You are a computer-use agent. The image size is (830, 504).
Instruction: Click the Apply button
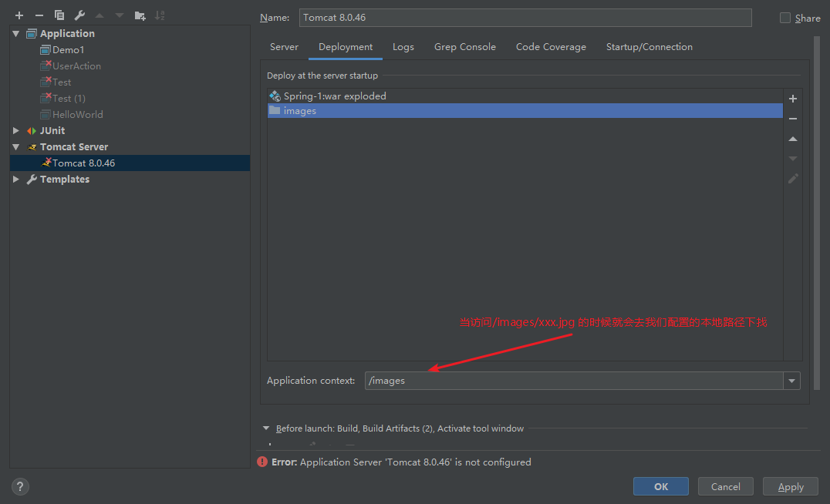point(791,486)
